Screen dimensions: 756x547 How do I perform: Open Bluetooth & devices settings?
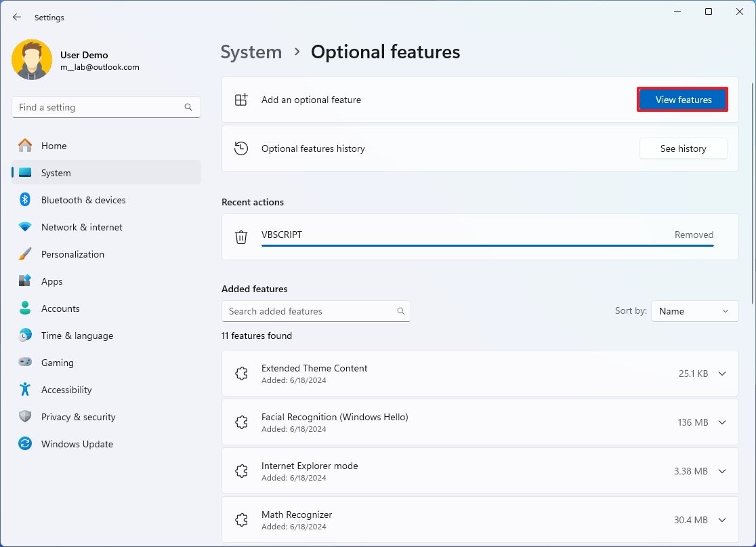83,200
